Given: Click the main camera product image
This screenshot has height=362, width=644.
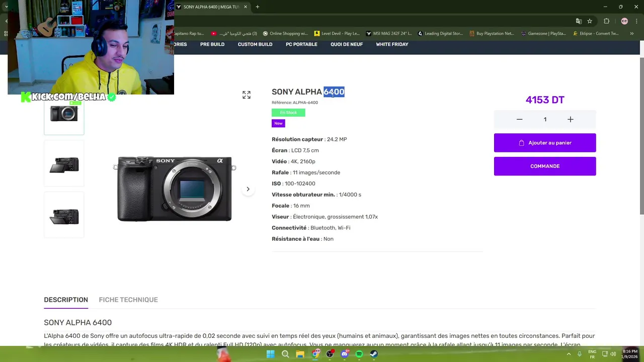Looking at the screenshot, I should pyautogui.click(x=175, y=189).
